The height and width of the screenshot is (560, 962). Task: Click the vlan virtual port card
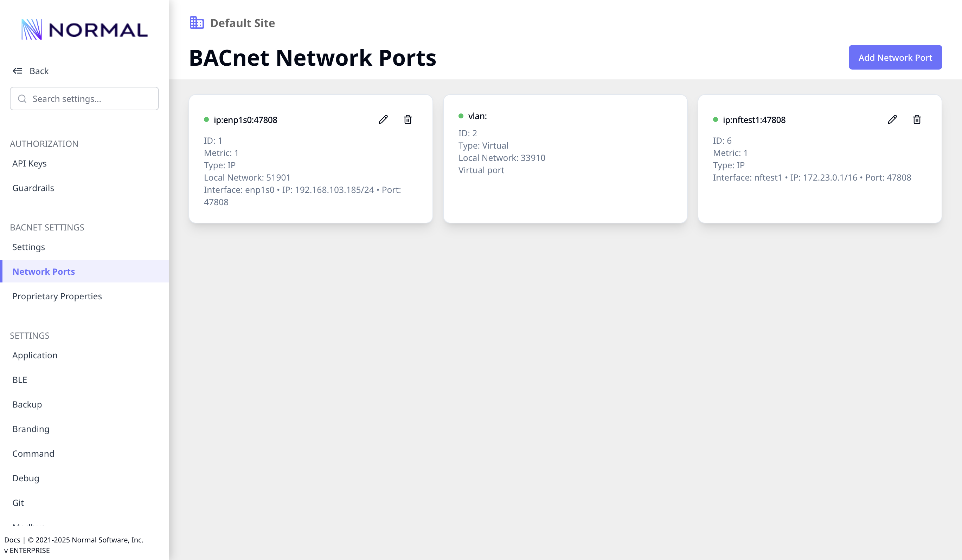click(565, 159)
